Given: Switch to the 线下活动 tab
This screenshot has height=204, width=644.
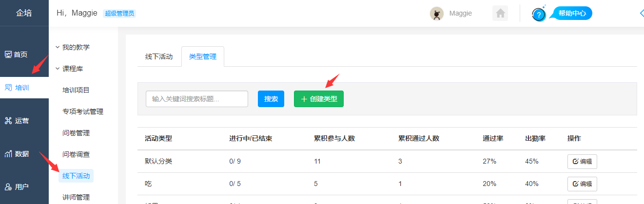Looking at the screenshot, I should coord(159,56).
